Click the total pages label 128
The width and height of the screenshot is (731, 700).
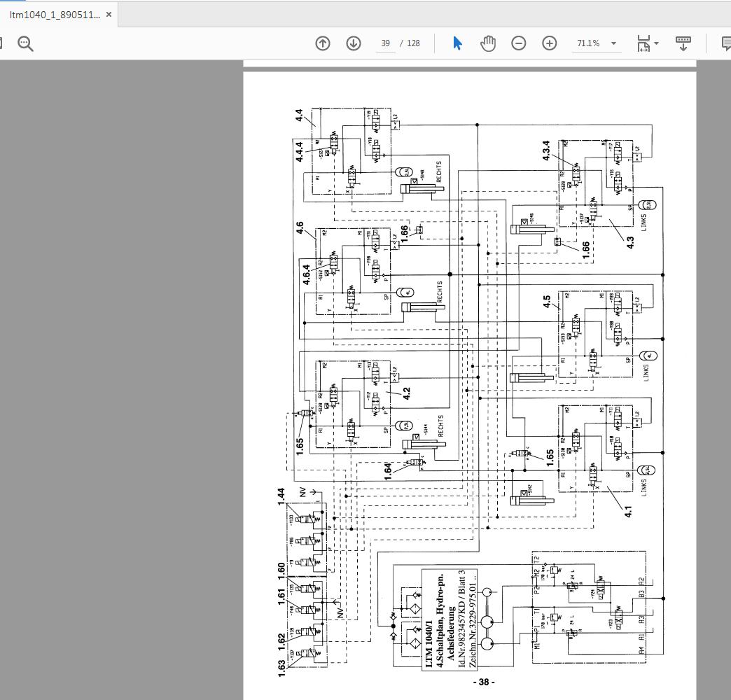413,43
